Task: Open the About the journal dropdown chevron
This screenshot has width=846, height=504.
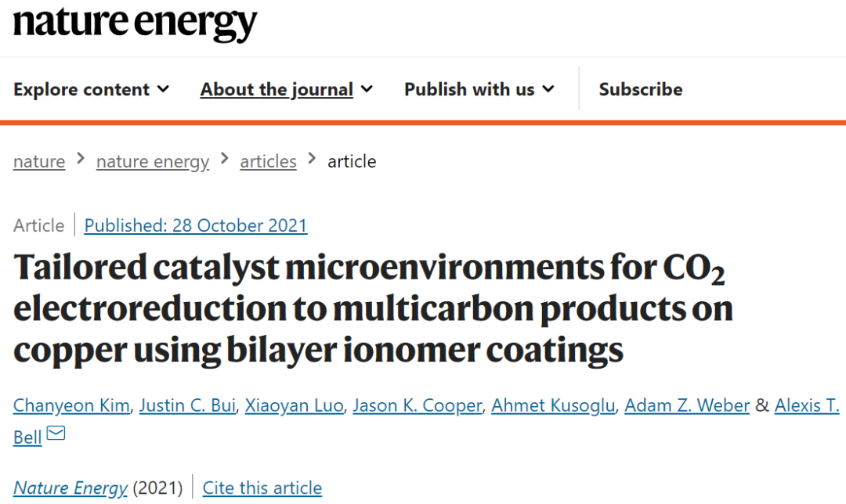Action: coord(367,89)
